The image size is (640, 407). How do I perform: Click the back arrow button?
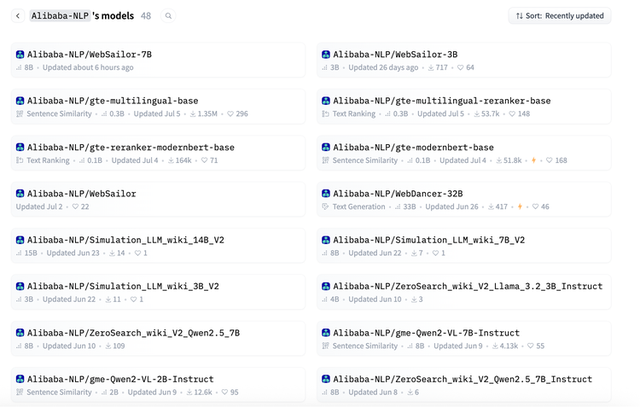tap(18, 16)
